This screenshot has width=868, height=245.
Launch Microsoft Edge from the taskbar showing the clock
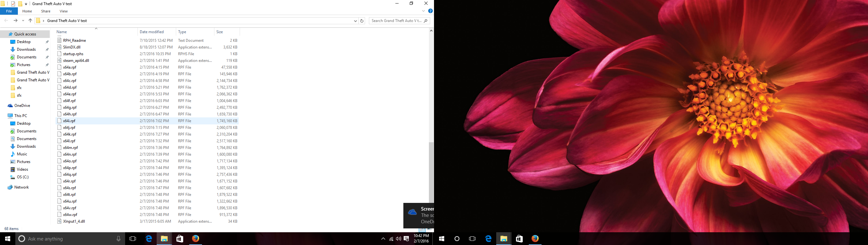point(149,239)
